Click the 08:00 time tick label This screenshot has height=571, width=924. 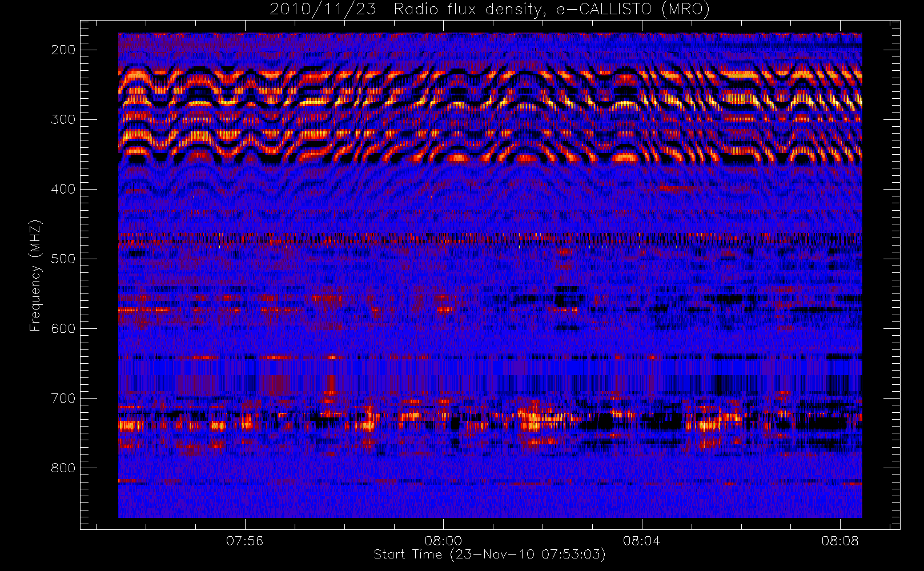pyautogui.click(x=443, y=541)
